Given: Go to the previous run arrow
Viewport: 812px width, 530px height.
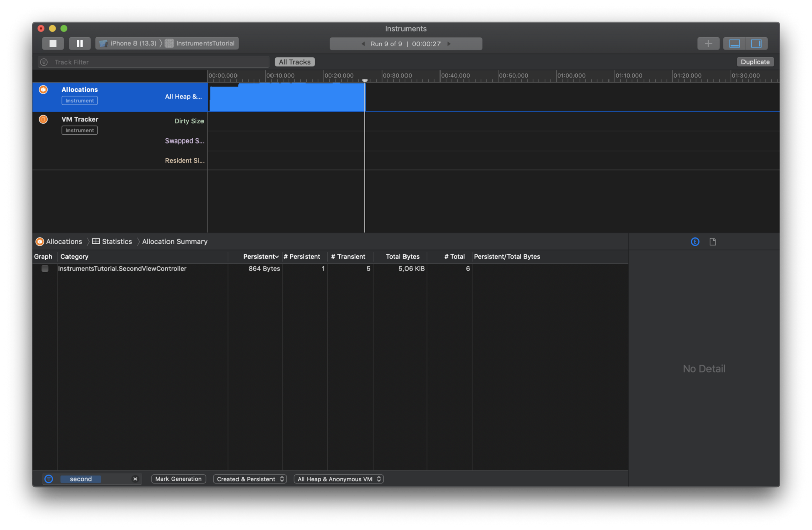Looking at the screenshot, I should pos(363,44).
